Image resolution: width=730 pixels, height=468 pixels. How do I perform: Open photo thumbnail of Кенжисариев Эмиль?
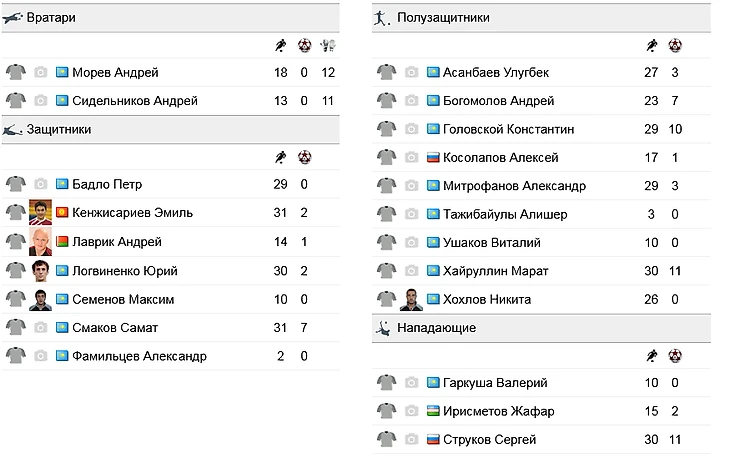[40, 213]
